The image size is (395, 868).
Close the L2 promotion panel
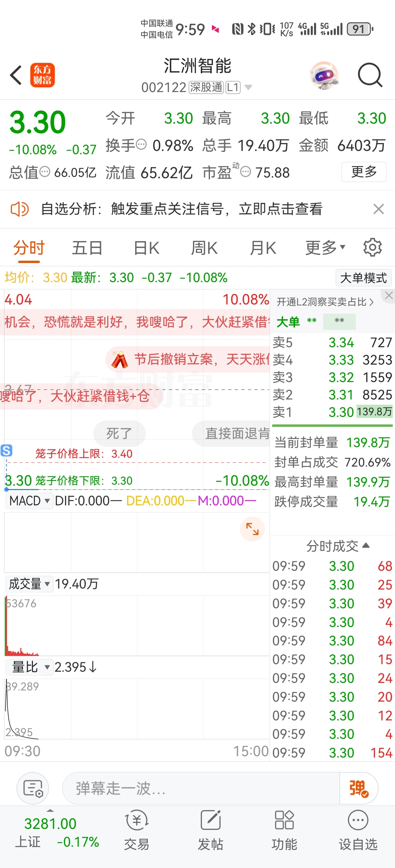coord(389,296)
